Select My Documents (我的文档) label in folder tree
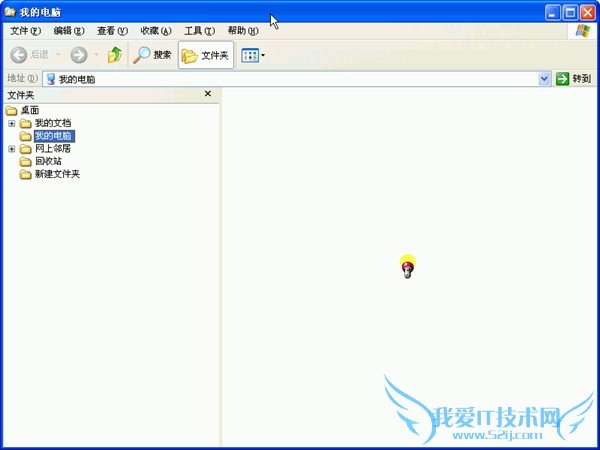The width and height of the screenshot is (600, 450). [x=53, y=123]
